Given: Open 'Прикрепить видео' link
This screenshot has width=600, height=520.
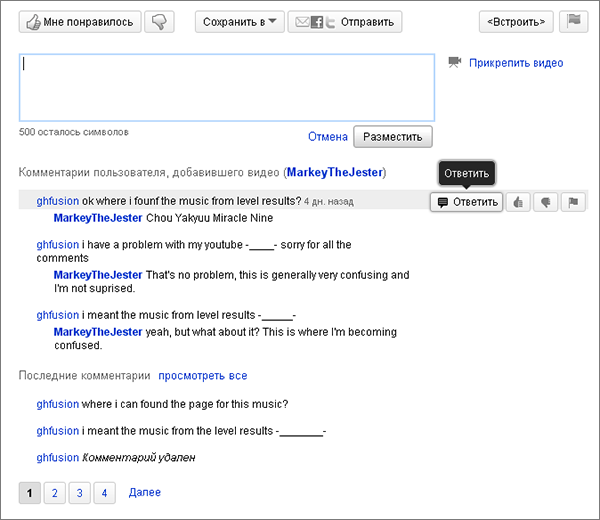Looking at the screenshot, I should [516, 63].
